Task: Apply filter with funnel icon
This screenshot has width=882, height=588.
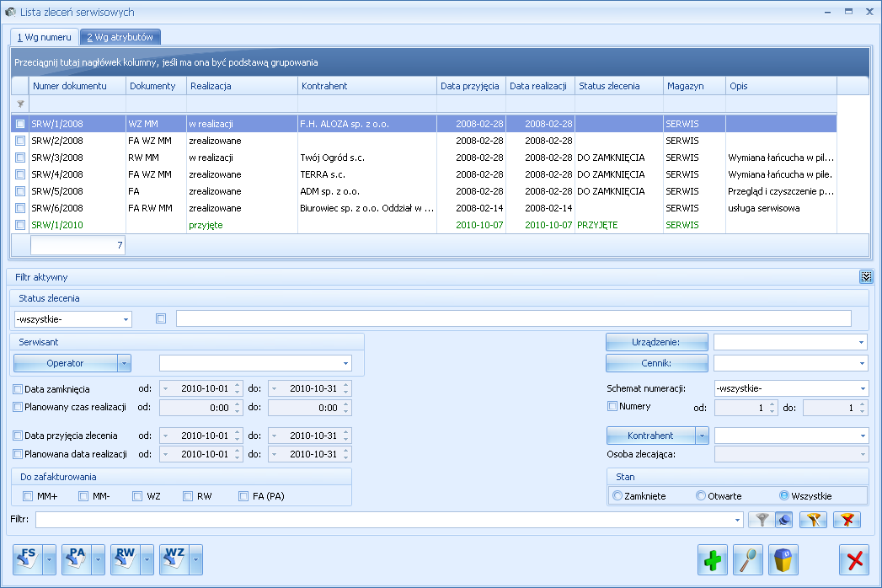Action: point(762,520)
